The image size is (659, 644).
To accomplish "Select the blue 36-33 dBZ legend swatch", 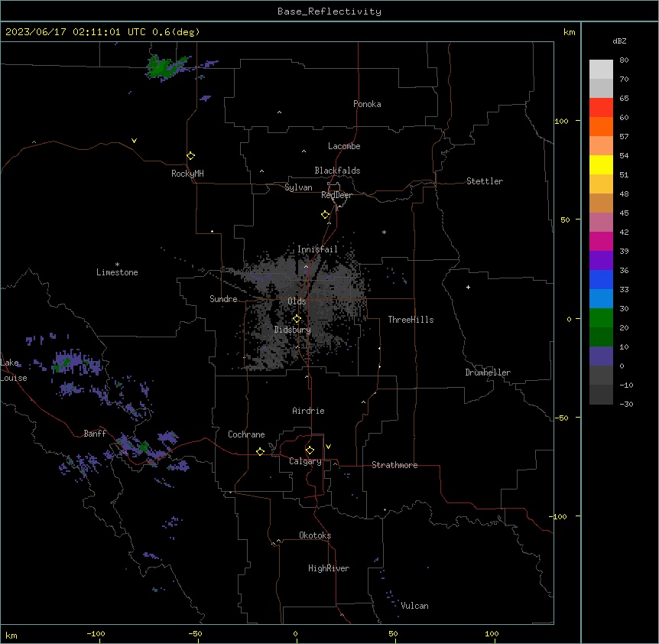I will (601, 279).
